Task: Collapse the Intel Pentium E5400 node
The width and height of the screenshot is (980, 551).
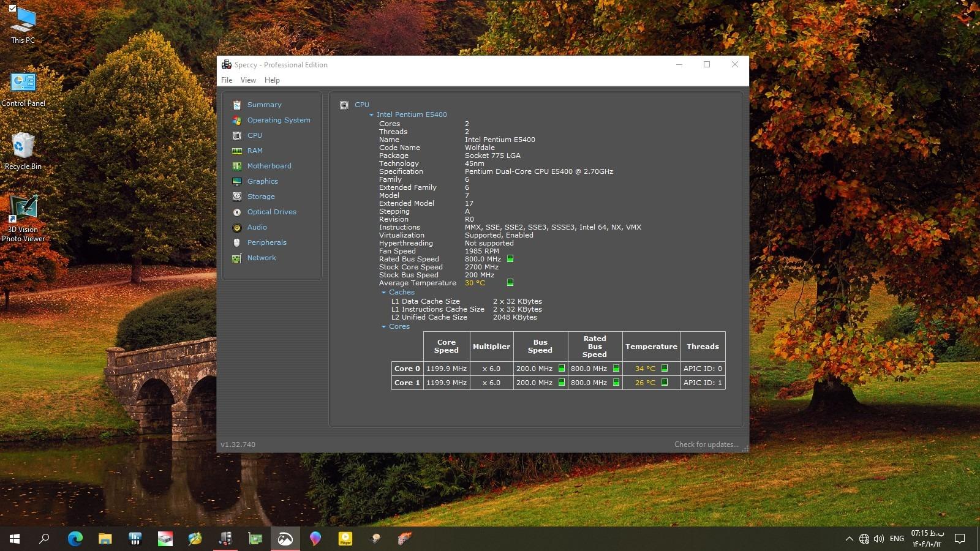Action: point(371,114)
